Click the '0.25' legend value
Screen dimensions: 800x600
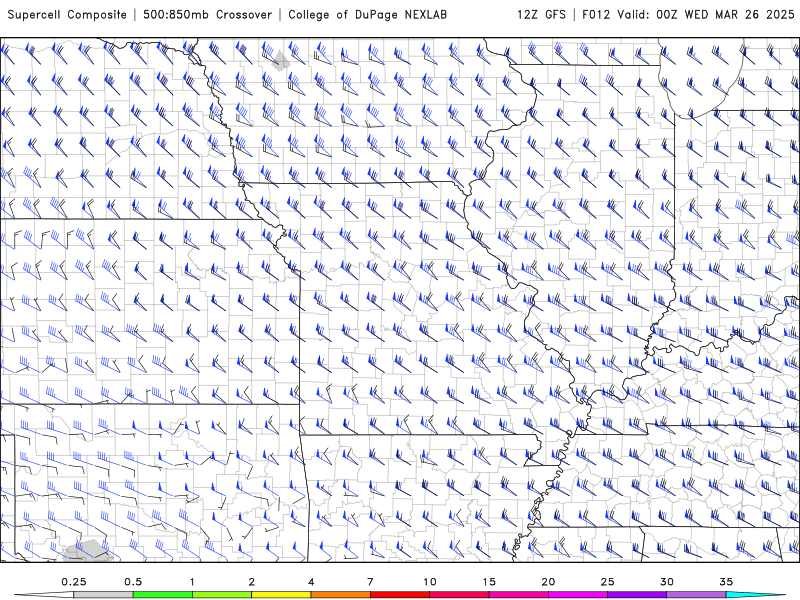(73, 582)
